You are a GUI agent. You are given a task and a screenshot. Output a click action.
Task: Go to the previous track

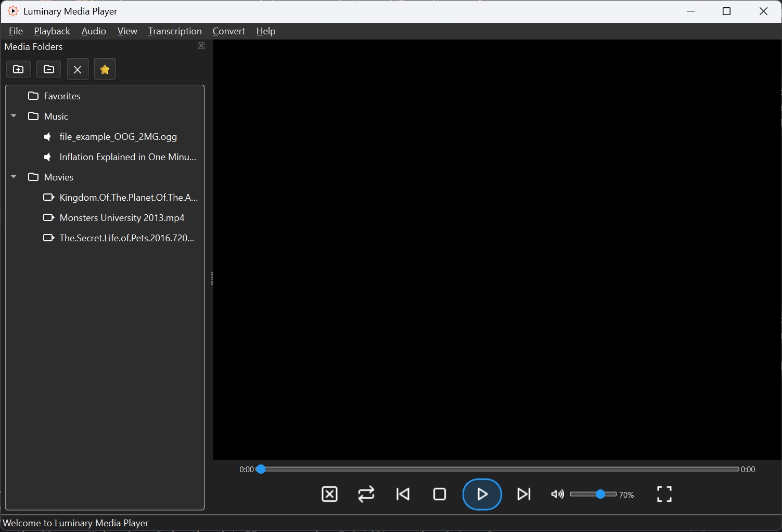(403, 494)
